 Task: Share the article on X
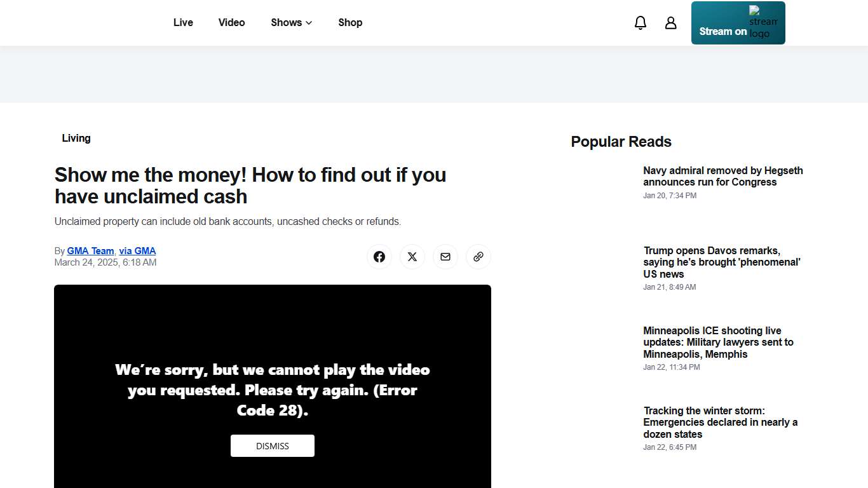412,257
